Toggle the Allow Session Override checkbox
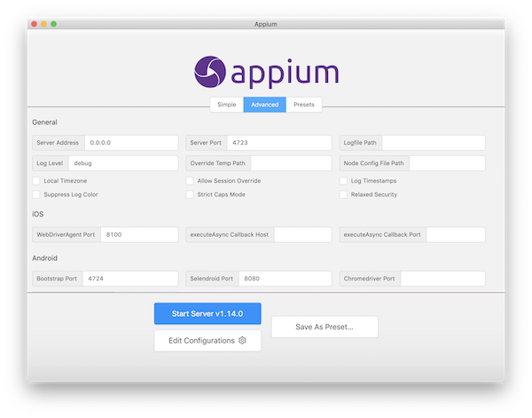Image resolution: width=532 pixels, height=418 pixels. [x=190, y=181]
